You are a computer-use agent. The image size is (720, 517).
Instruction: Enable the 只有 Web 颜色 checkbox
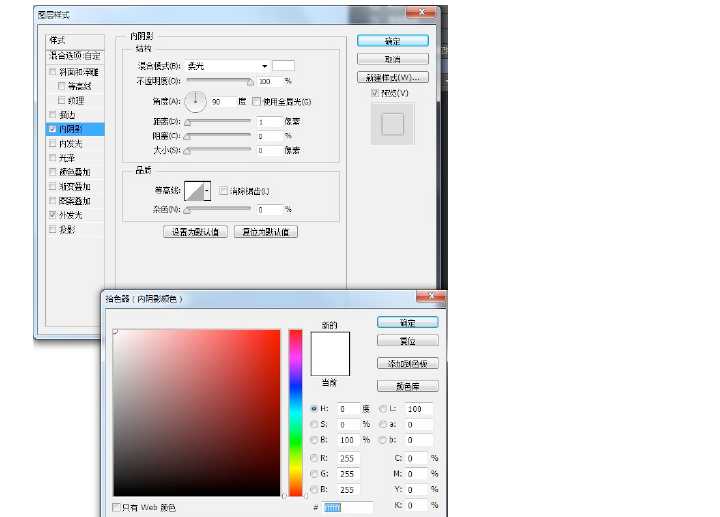pyautogui.click(x=117, y=507)
